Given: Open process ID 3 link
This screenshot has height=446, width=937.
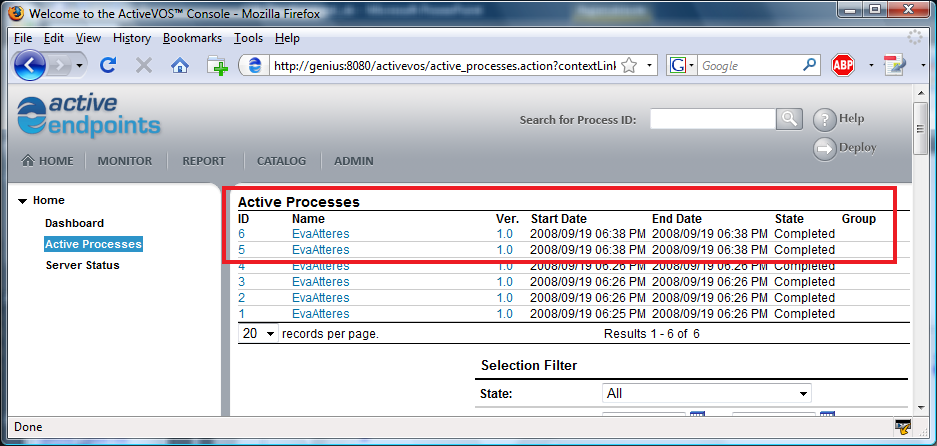Looking at the screenshot, I should click(241, 282).
